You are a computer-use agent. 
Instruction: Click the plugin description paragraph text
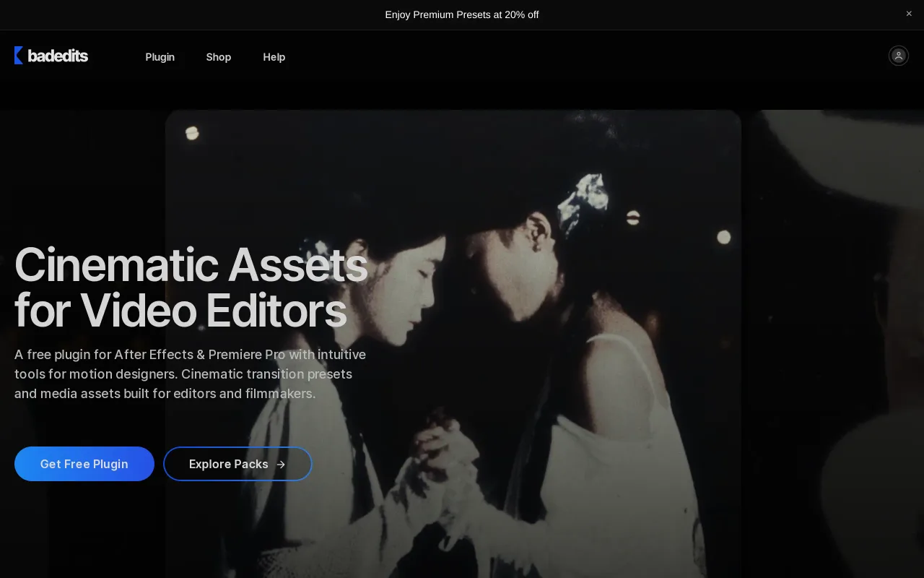(191, 374)
